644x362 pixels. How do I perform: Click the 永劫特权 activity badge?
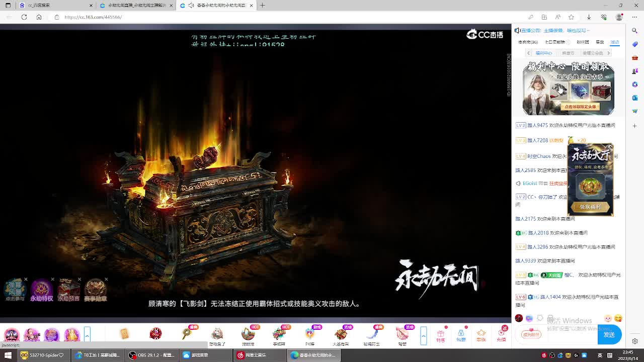[41, 291]
